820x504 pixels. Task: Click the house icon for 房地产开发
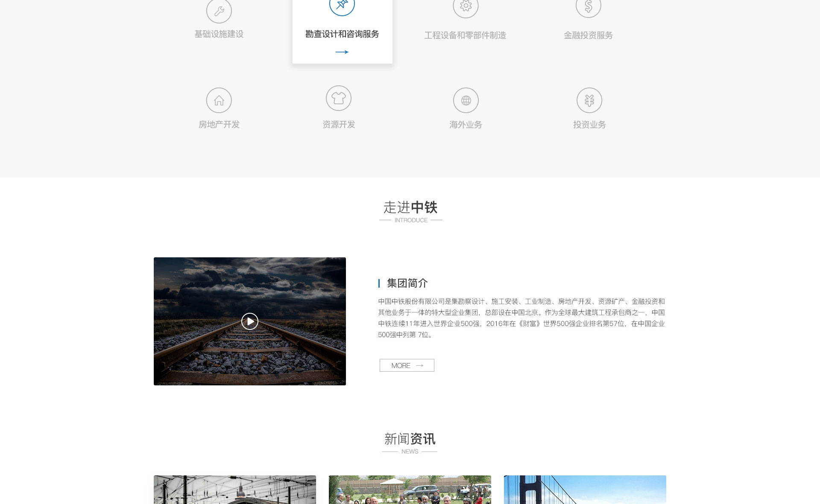click(219, 100)
